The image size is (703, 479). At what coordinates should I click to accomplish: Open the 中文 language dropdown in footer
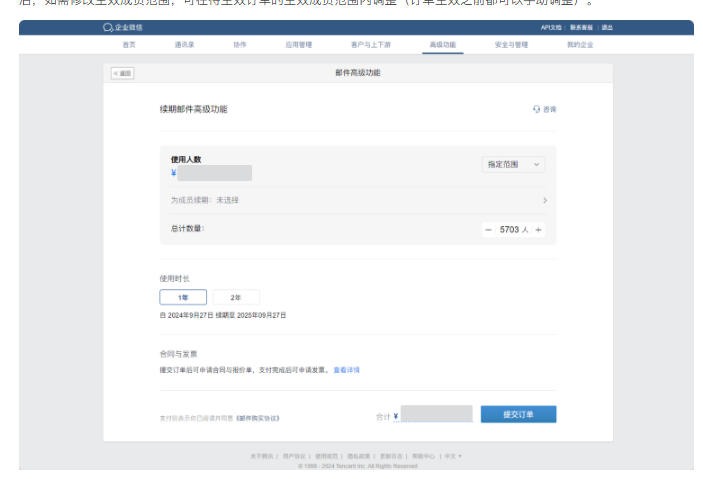(453, 456)
